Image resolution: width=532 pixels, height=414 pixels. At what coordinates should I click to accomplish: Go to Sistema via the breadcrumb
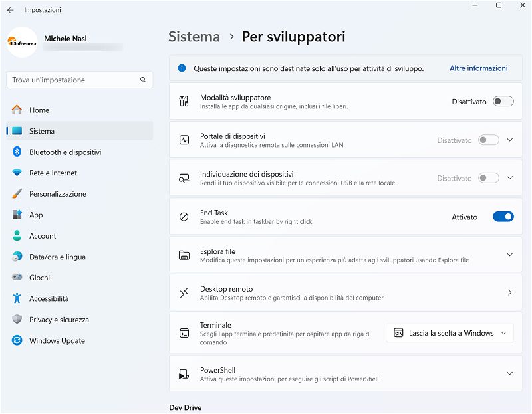[x=194, y=37]
